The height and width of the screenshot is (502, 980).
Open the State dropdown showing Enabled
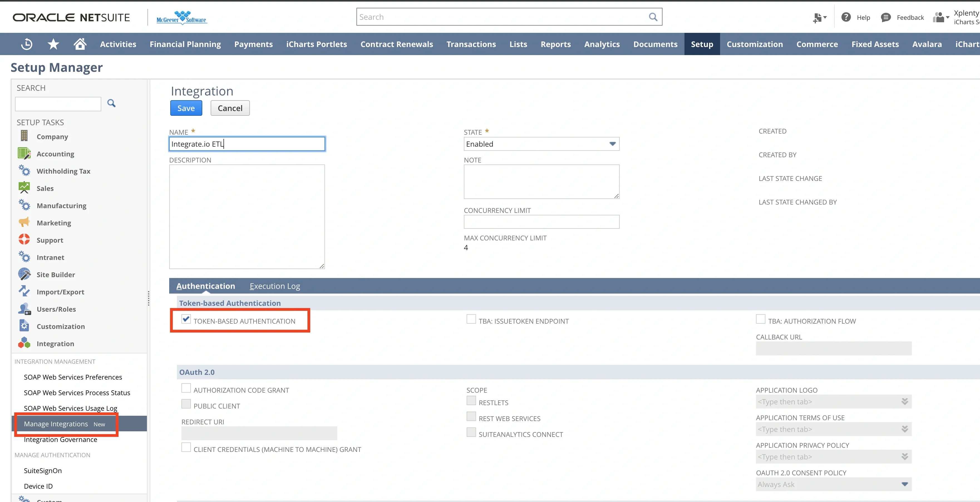pos(612,144)
